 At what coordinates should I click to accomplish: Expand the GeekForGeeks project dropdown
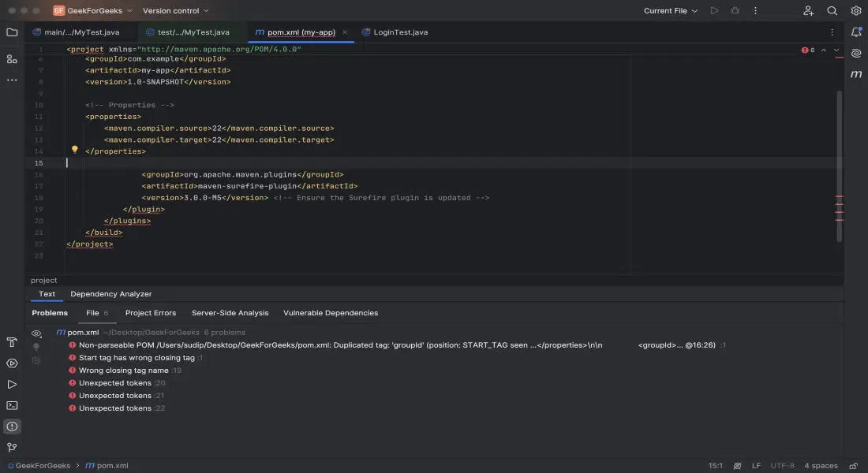[x=99, y=10]
